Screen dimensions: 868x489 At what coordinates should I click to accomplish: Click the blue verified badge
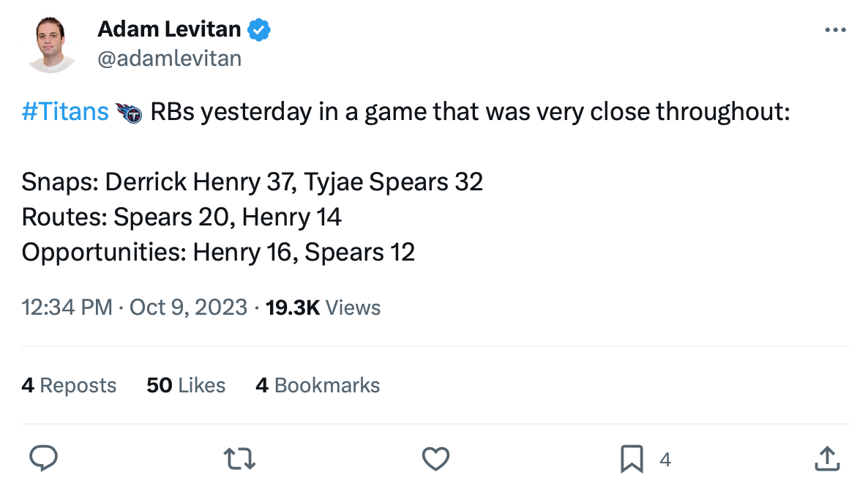(x=258, y=30)
